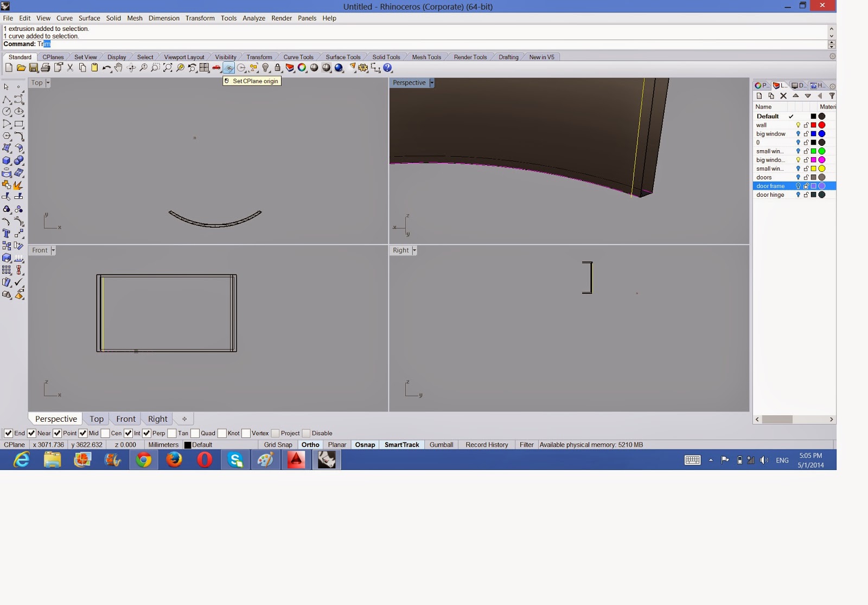Switch to the CPlanes toolbar tab

pyautogui.click(x=53, y=57)
